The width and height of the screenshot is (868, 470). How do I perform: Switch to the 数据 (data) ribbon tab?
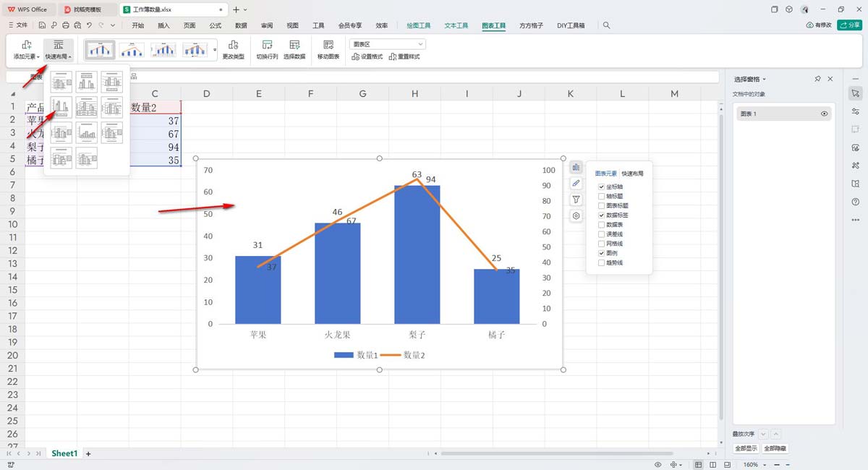point(242,25)
